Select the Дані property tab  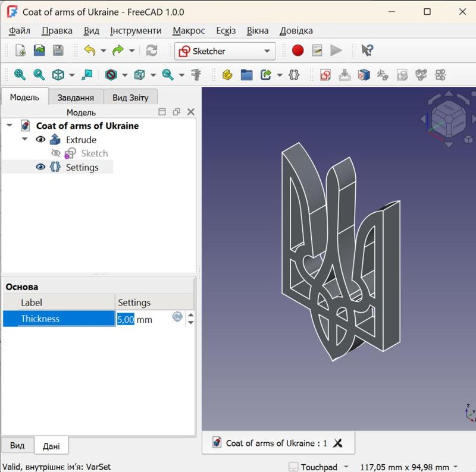[x=51, y=446]
